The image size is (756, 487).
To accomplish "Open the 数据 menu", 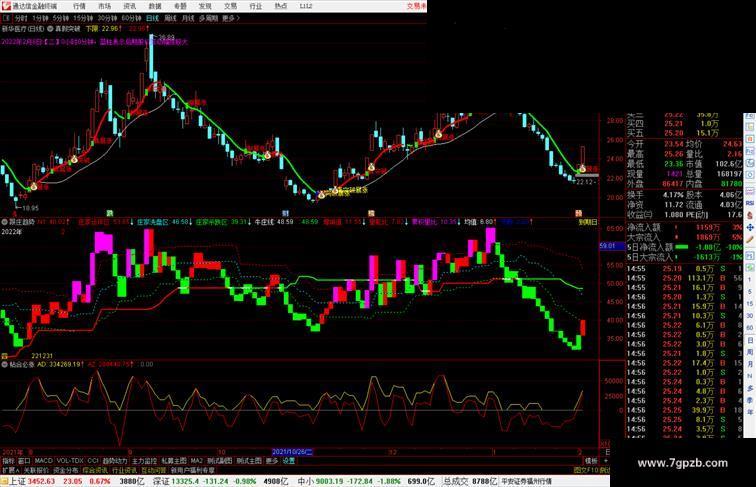I will coord(155,6).
